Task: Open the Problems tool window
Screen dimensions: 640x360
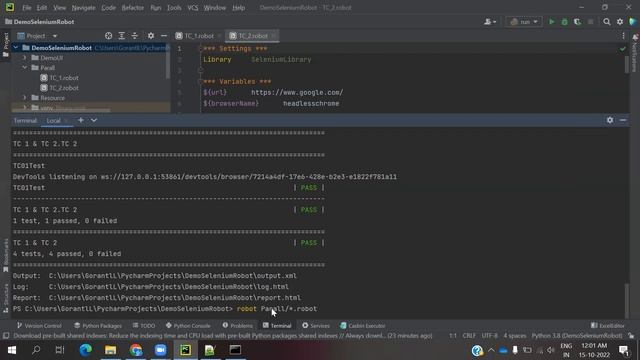Action: pos(238,326)
